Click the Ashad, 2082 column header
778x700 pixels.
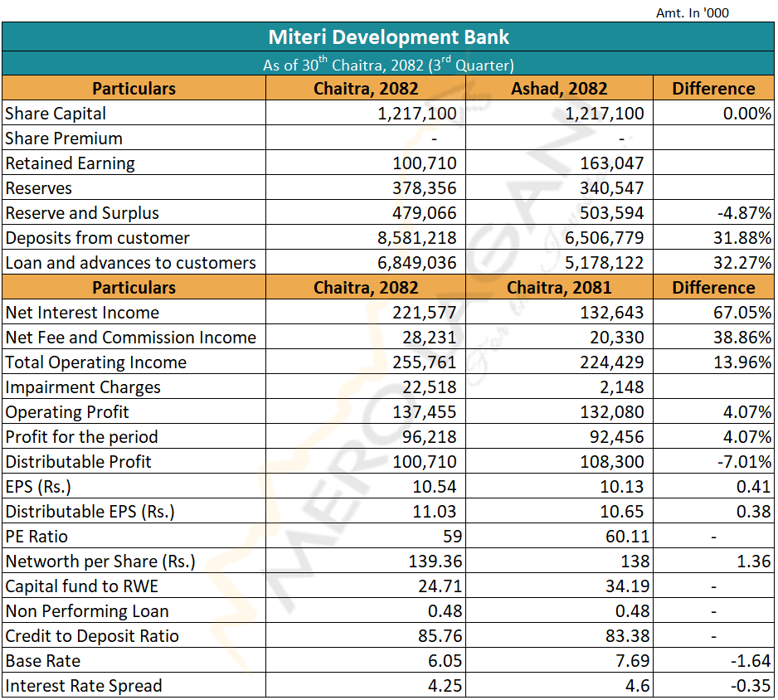click(x=558, y=89)
